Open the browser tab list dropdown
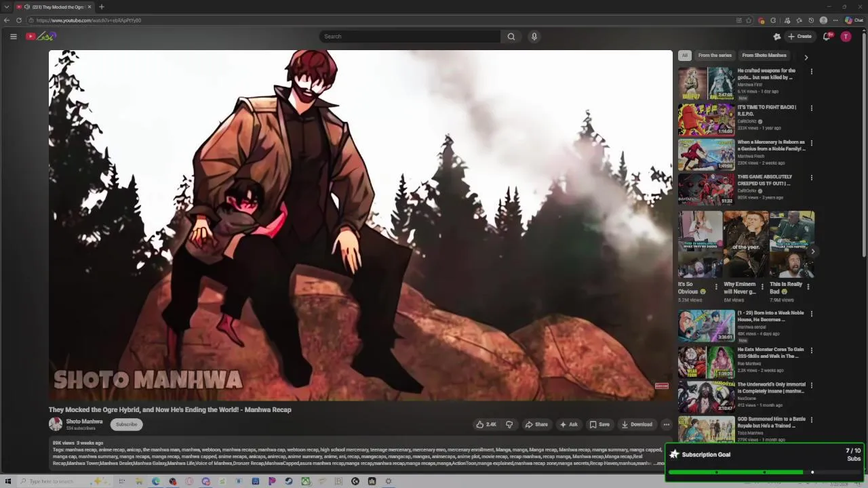Screen dimensions: 868x488 [6, 7]
